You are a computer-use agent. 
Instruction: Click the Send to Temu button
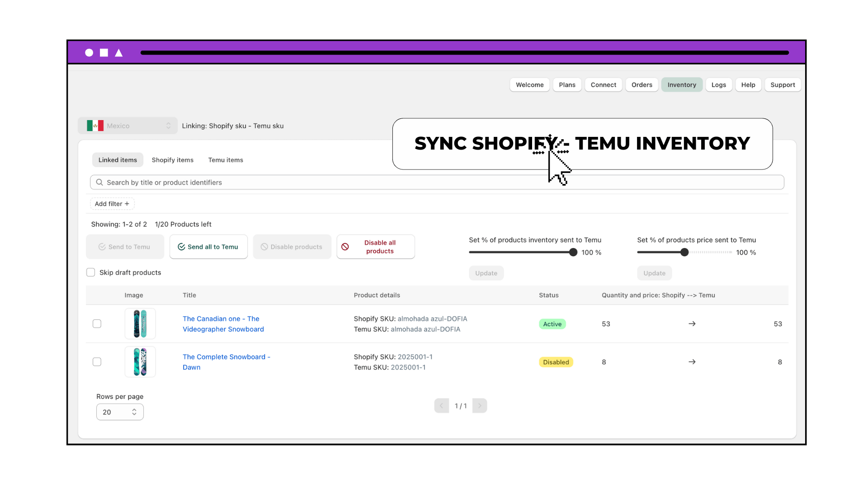click(125, 247)
